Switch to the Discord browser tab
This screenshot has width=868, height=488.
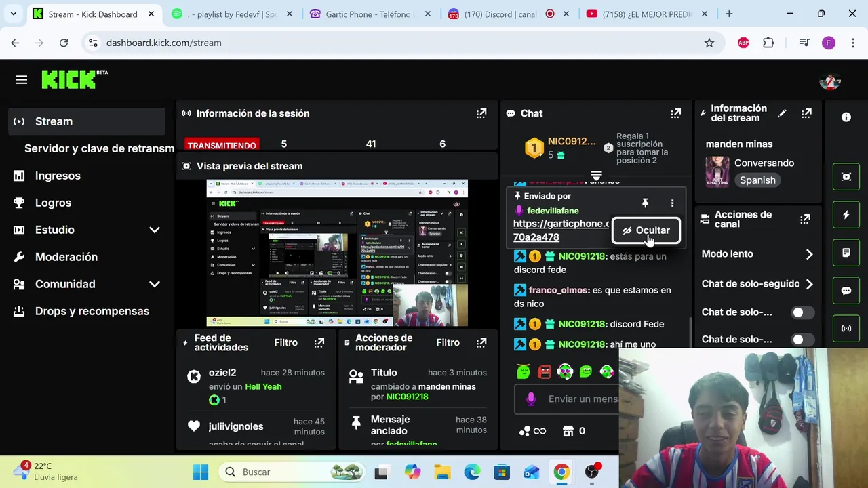(507, 14)
